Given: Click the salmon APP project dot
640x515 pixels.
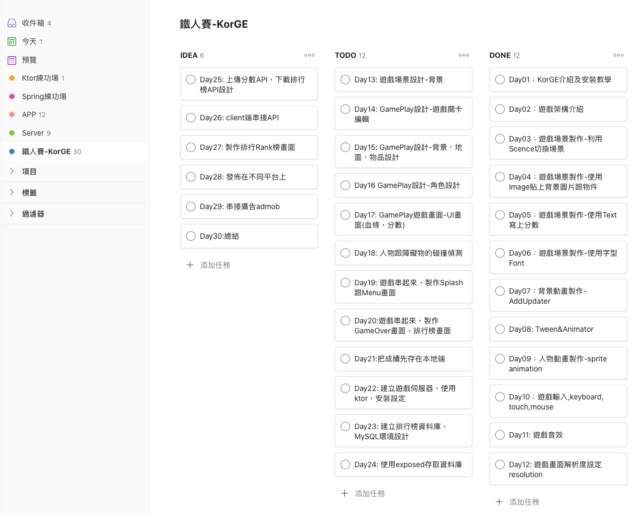Looking at the screenshot, I should (12, 115).
